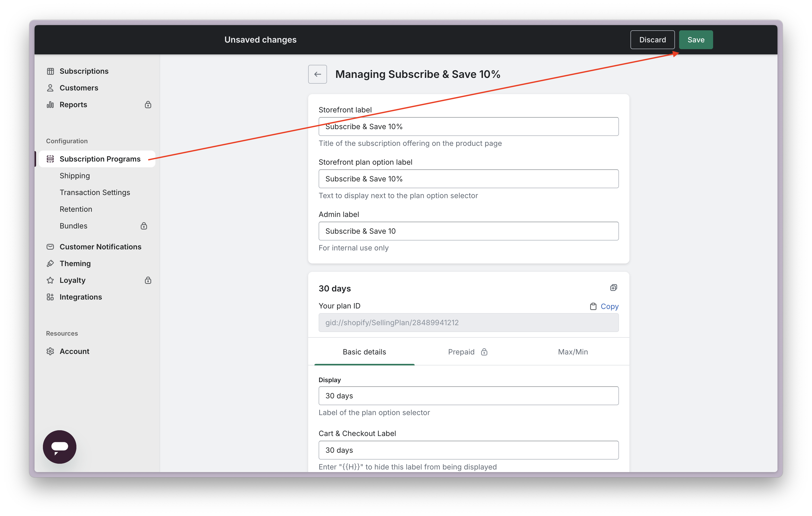Click the "Label of the plan option selector" hint
This screenshot has height=516, width=812.
[374, 412]
